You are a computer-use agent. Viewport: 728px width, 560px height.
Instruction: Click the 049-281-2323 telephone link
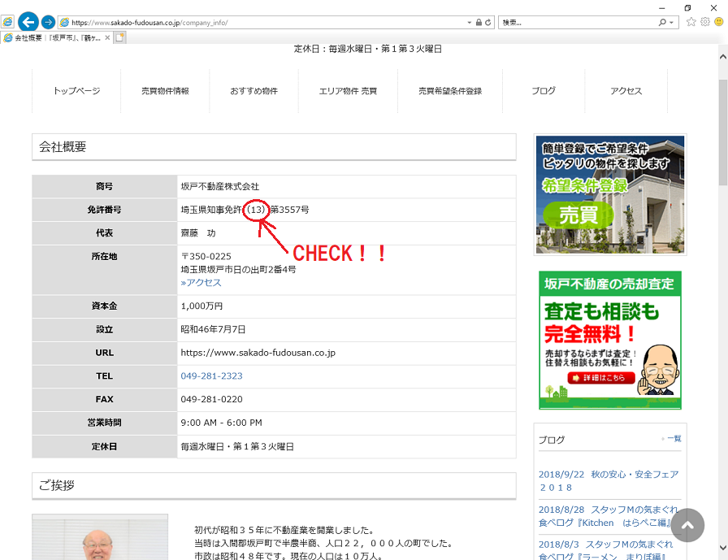coord(212,376)
